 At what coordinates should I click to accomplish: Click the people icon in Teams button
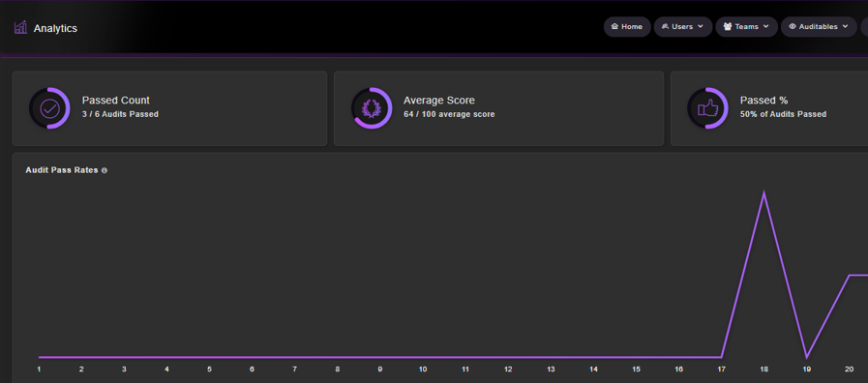pos(728,26)
